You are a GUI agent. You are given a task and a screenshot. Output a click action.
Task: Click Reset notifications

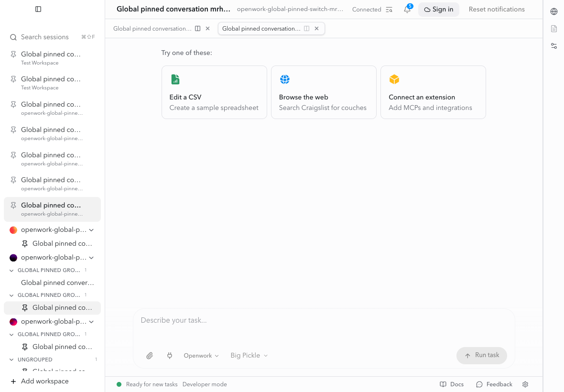(x=497, y=10)
